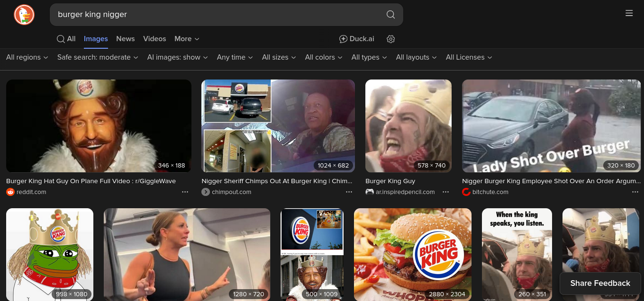Open the hamburger menu

click(629, 13)
